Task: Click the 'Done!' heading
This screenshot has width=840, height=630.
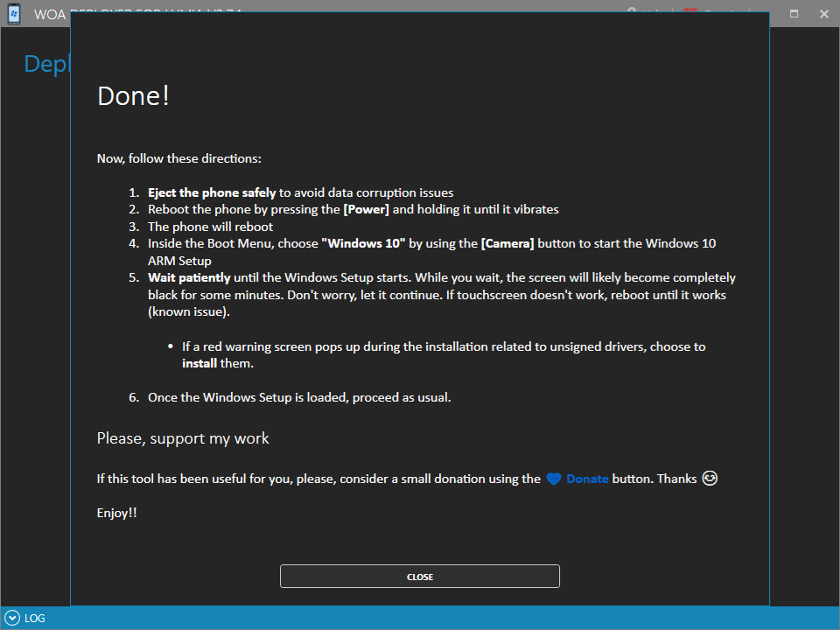Action: (x=133, y=96)
